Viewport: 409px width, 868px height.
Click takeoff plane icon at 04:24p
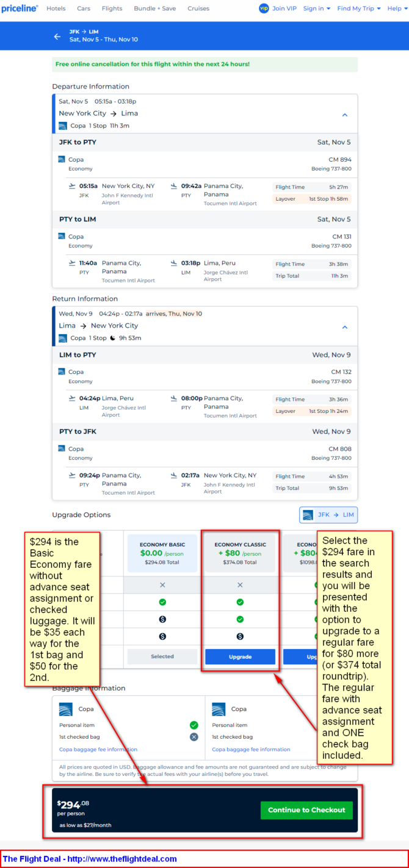click(x=73, y=398)
